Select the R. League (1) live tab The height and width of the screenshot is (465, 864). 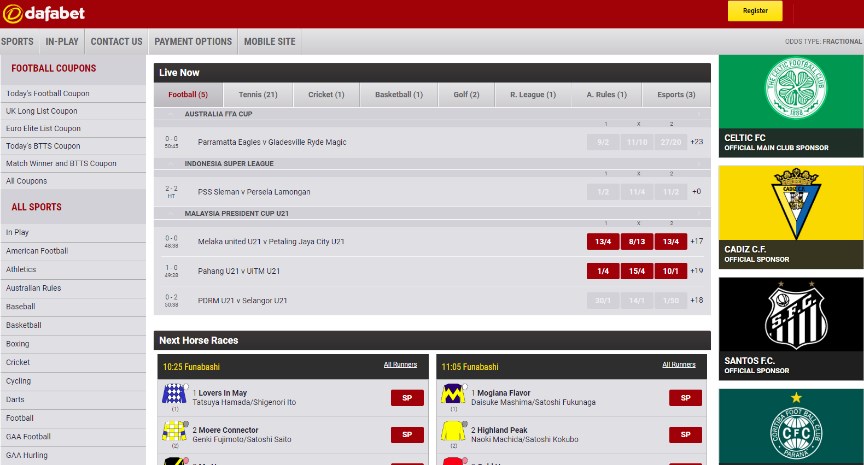point(533,94)
